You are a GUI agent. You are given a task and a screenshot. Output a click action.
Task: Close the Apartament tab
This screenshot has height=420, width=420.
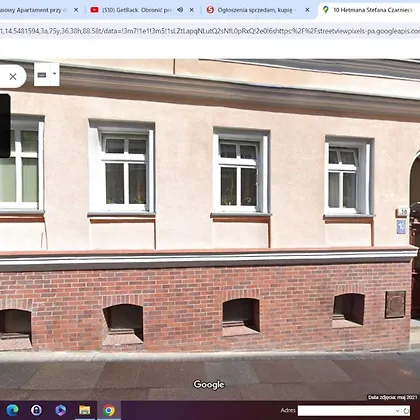76,10
